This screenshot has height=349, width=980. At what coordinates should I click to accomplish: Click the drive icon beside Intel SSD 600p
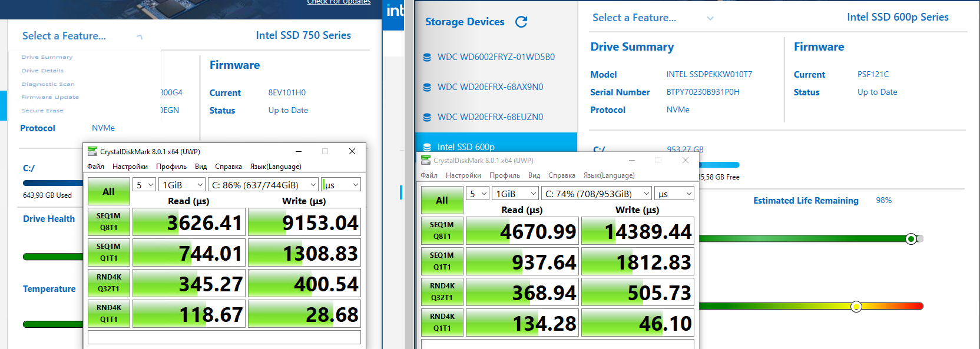pos(427,147)
